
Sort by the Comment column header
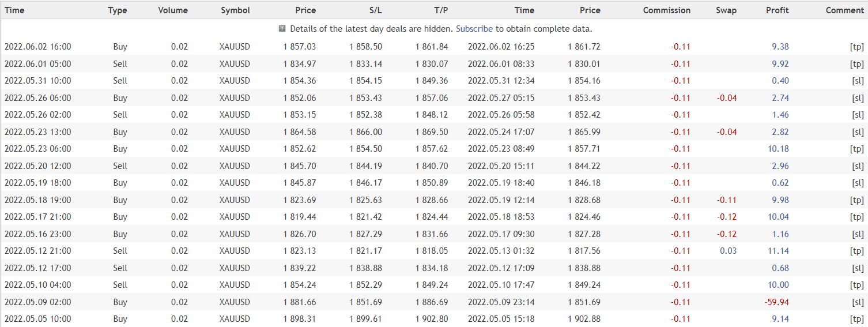point(844,10)
